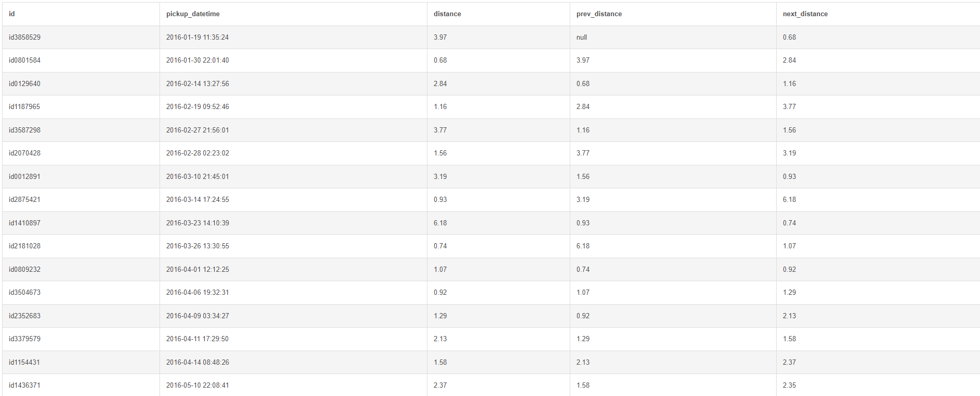Select the id3379579 cell

pos(24,339)
